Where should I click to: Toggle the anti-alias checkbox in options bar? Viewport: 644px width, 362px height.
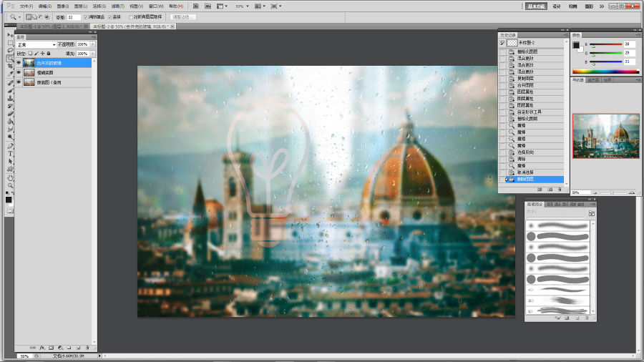click(x=87, y=16)
